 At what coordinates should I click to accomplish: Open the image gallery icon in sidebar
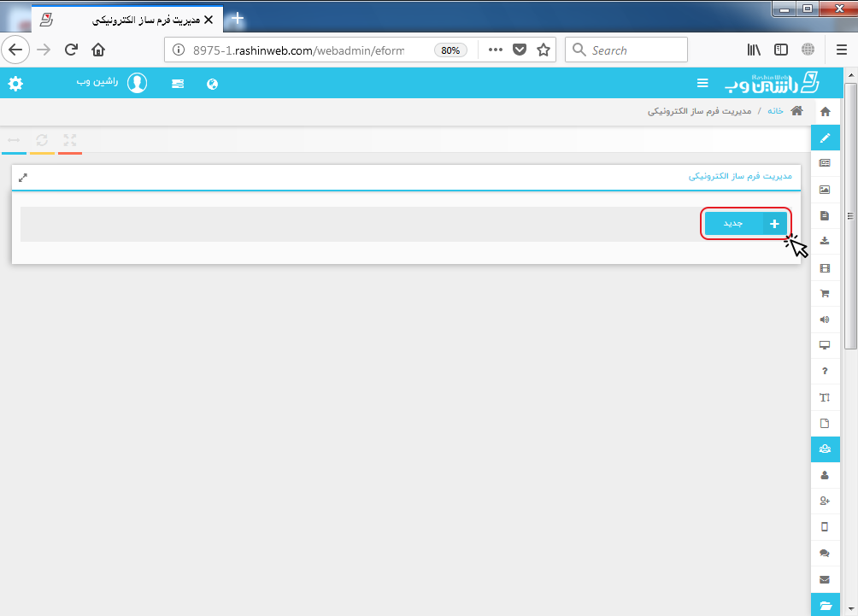click(x=825, y=190)
